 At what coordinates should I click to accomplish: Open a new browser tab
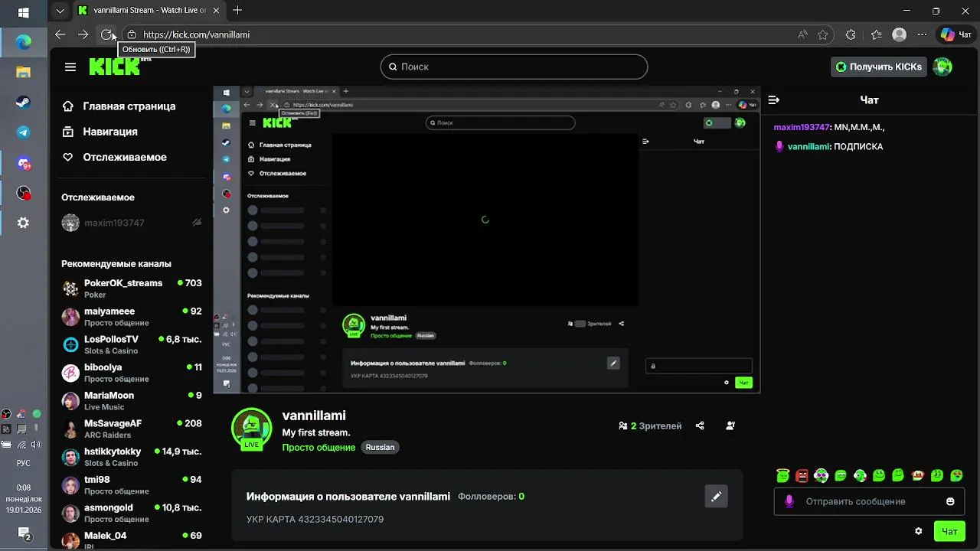point(237,10)
